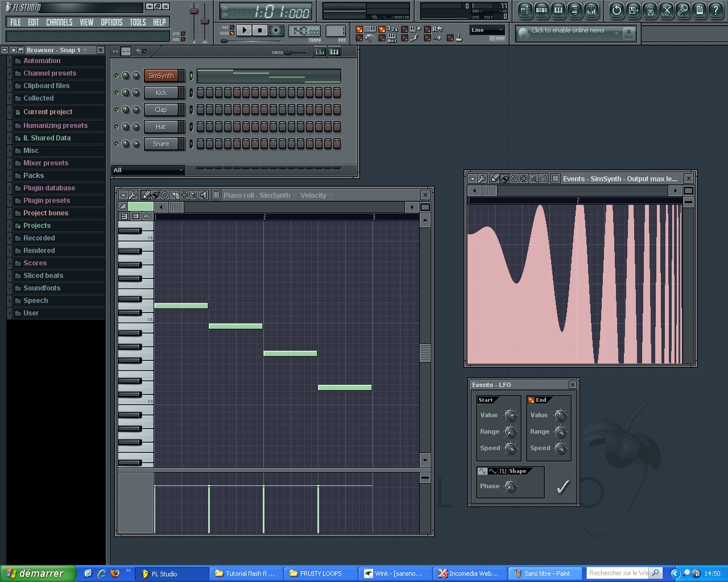Image resolution: width=728 pixels, height=582 pixels.
Task: Click the undo history icon
Action: point(617,10)
